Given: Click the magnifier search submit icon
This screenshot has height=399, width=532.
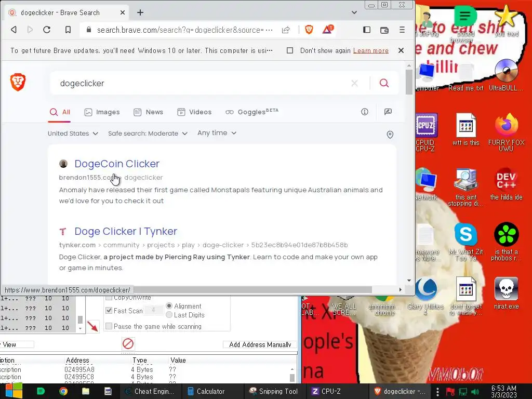Looking at the screenshot, I should click(x=384, y=83).
